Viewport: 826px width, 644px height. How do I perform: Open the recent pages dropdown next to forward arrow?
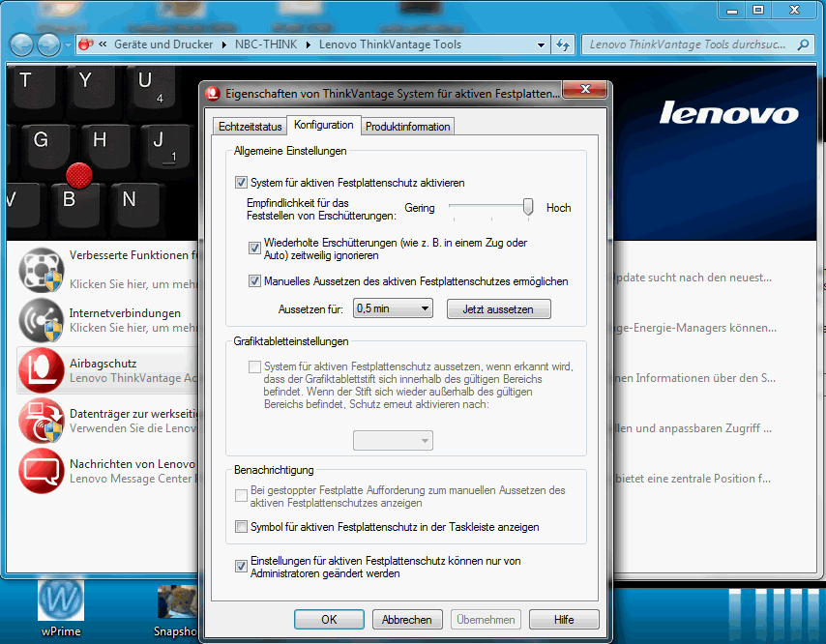point(68,45)
